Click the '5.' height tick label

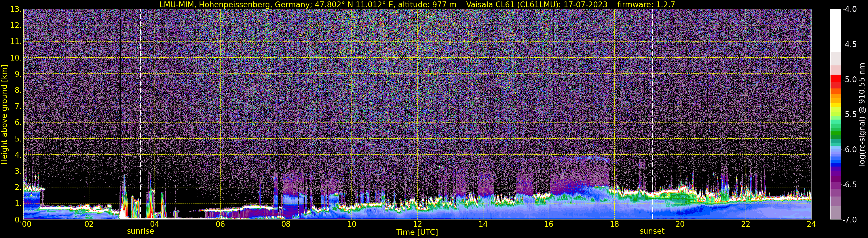[x=18, y=139]
